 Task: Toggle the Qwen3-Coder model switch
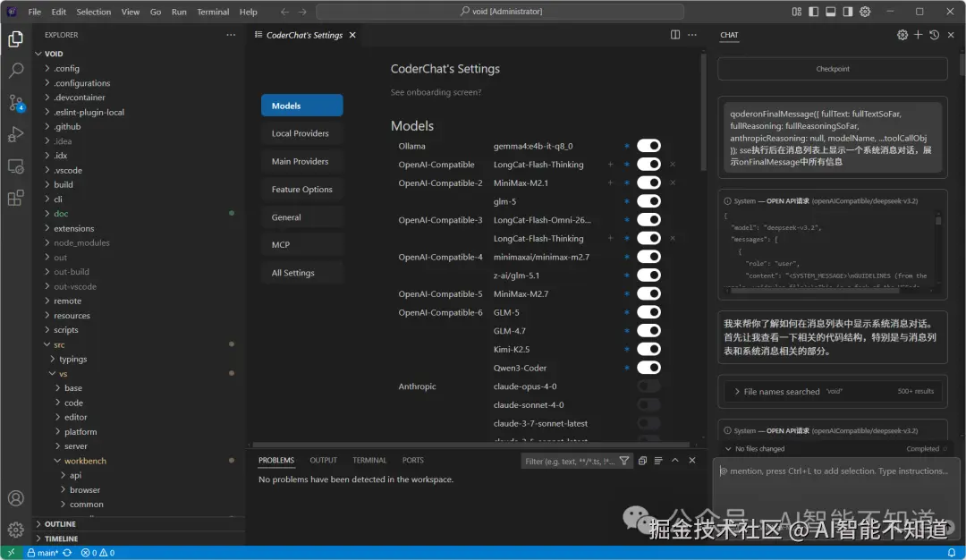point(648,367)
